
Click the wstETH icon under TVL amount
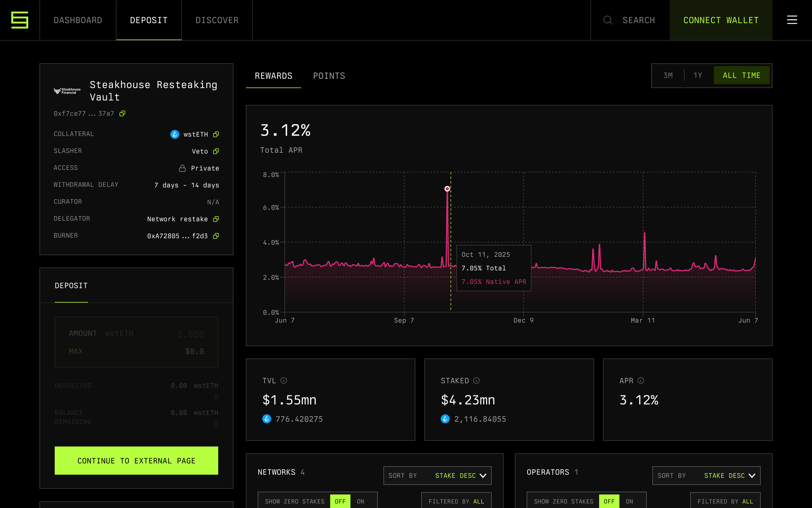pyautogui.click(x=267, y=419)
